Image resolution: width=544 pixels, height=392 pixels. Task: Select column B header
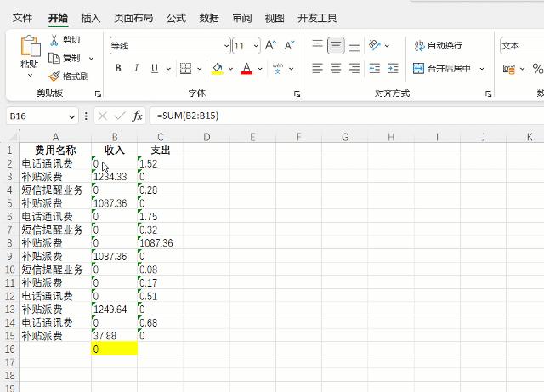[x=115, y=137]
